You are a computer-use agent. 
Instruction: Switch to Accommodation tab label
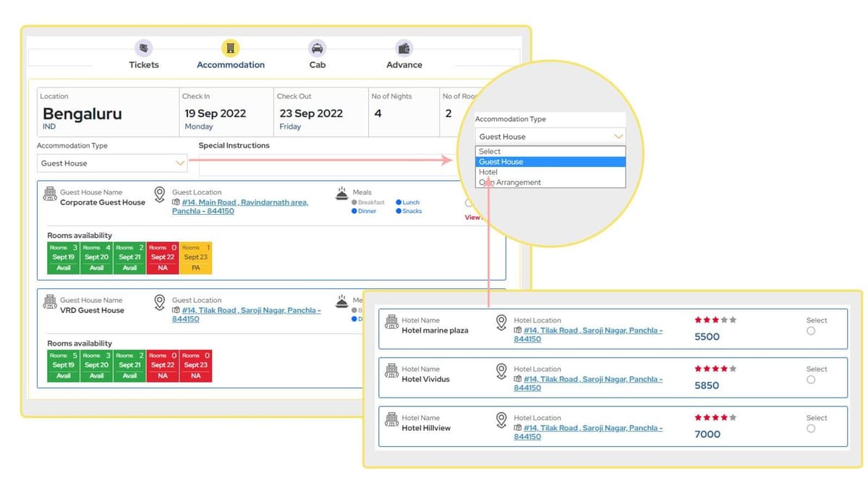(x=231, y=65)
